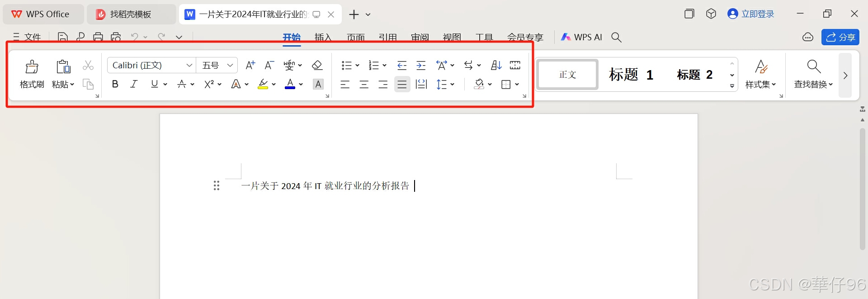Decrease paragraph indent
Screen dimensions: 868x299
tap(402, 66)
